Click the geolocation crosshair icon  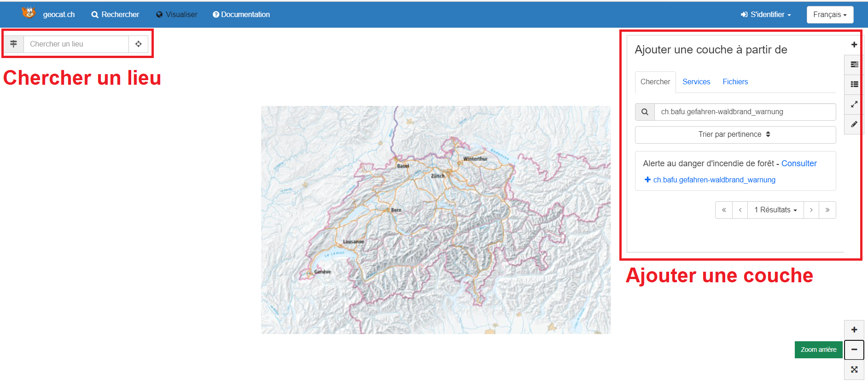coord(138,44)
